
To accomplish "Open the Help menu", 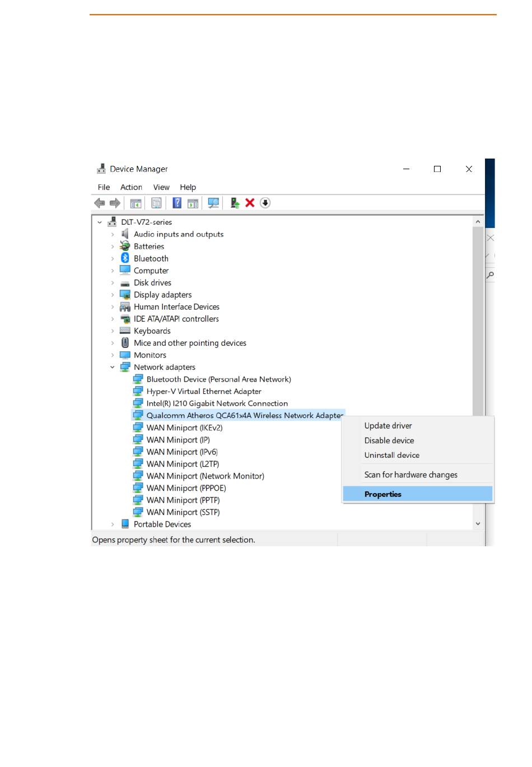I will 188,187.
